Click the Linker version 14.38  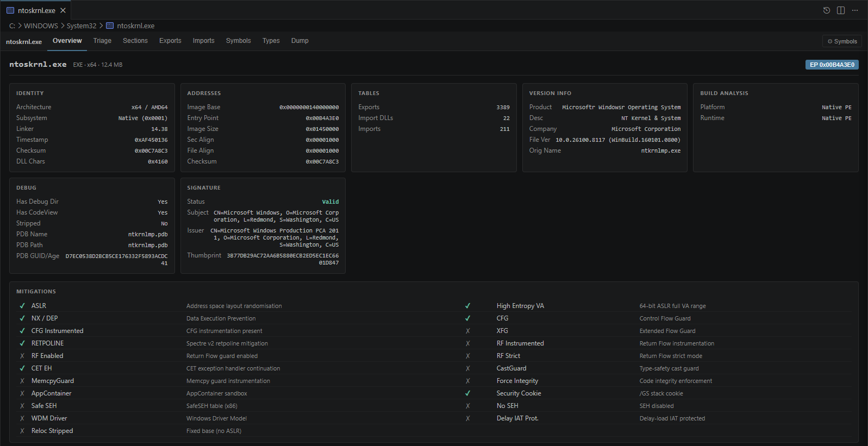159,129
